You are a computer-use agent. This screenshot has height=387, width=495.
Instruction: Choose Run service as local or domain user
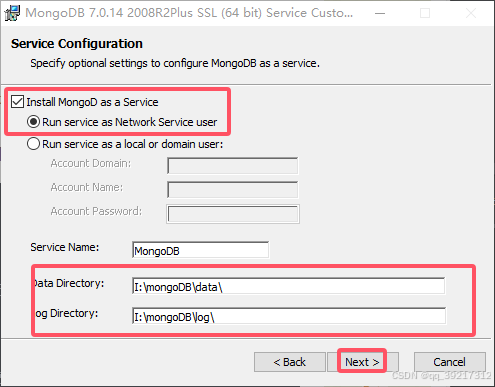[x=33, y=144]
